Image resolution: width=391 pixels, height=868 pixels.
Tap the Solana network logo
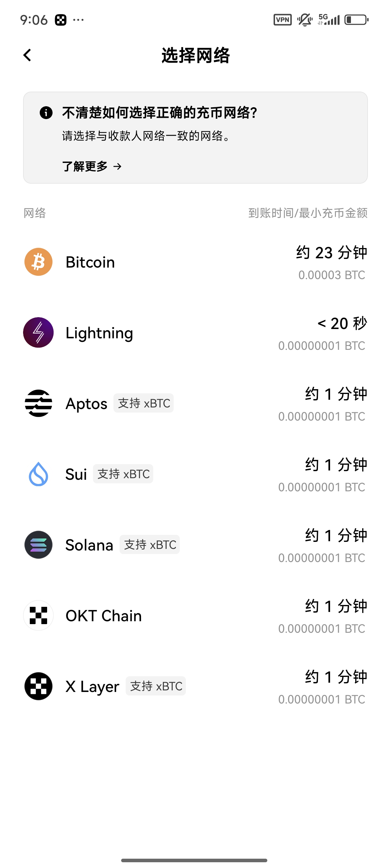(38, 545)
